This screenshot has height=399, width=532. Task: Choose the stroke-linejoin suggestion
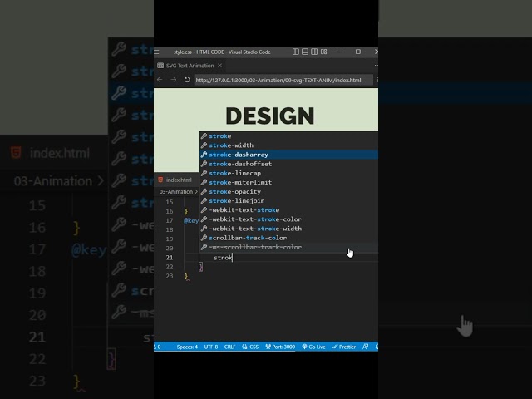[289, 201]
